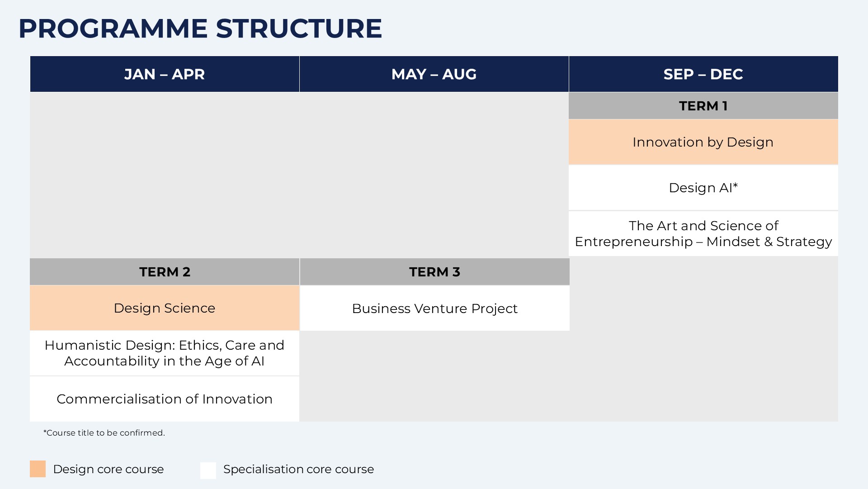This screenshot has height=489, width=868.
Task: Select the JAN – APR column header
Action: pos(165,74)
